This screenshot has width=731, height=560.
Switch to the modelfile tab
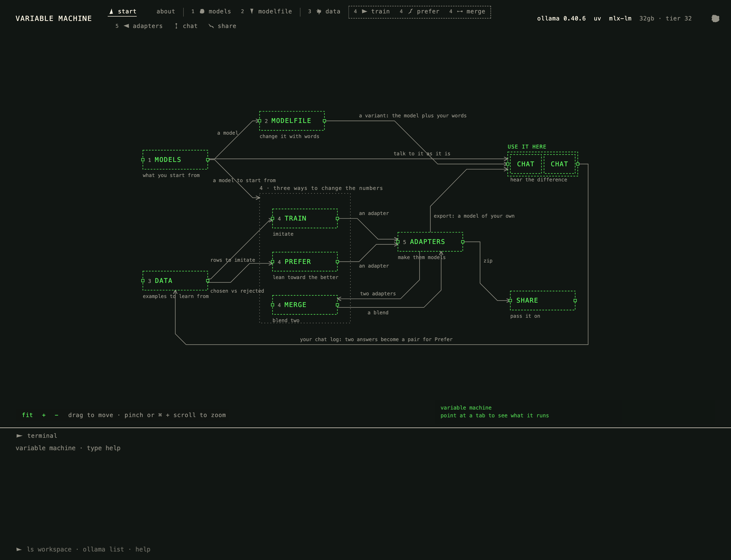click(x=266, y=11)
